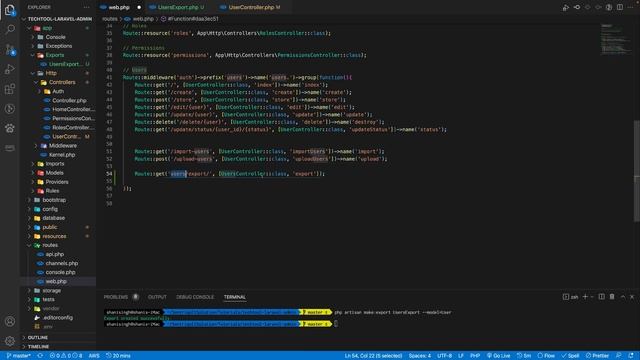This screenshot has height=360, width=640.
Task: Click LF end of line selector
Action: [461, 356]
